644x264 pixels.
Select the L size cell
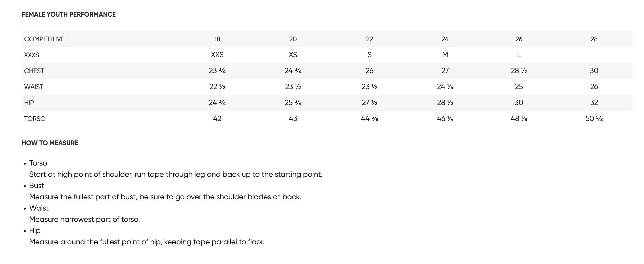(519, 55)
